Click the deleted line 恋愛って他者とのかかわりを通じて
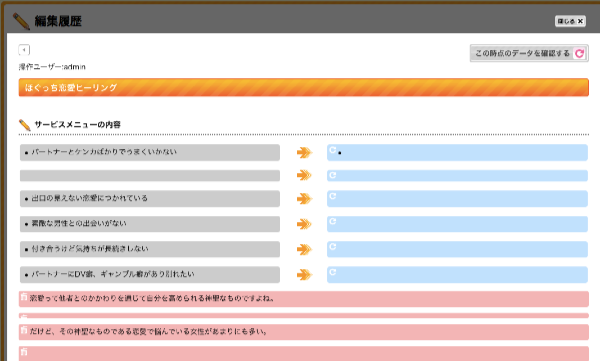The width and height of the screenshot is (600, 361). click(303, 299)
